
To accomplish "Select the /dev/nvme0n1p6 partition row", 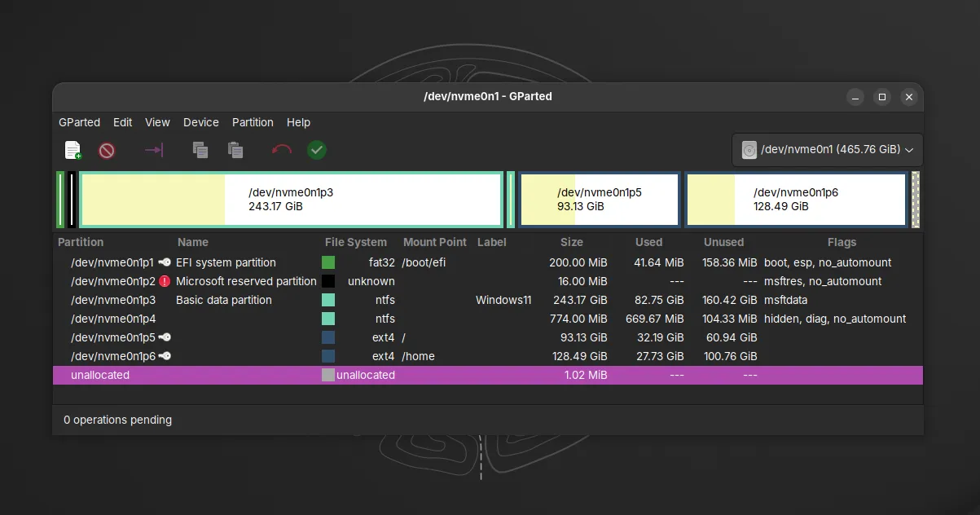I will click(112, 356).
